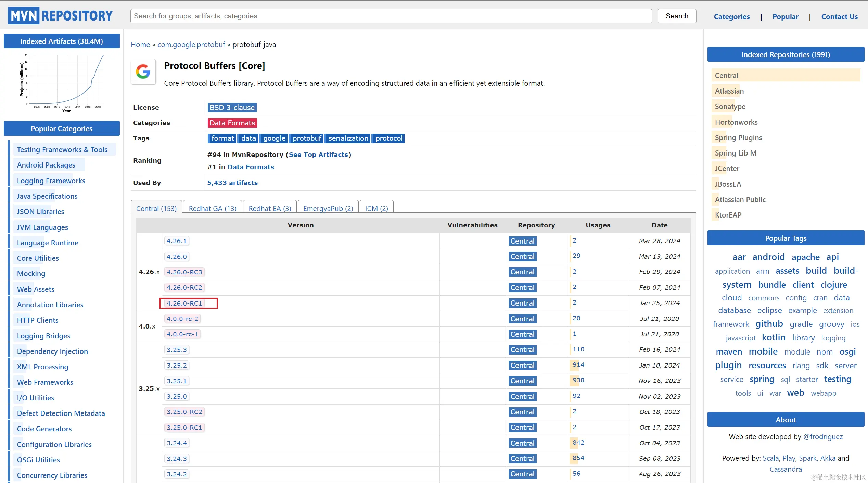Click the BSD 3-clause license badge

tap(232, 108)
